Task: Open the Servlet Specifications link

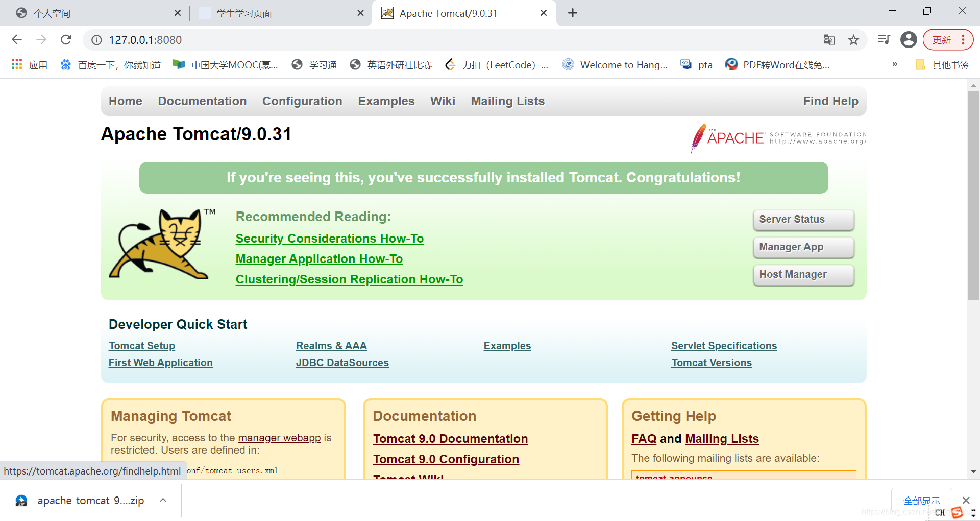Action: pos(724,346)
